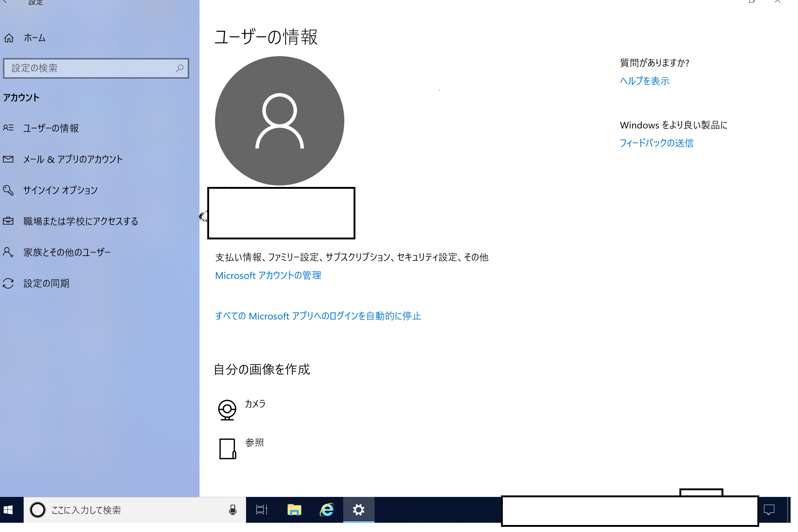
Task: Open the Windows Start menu
Action: (x=8, y=510)
